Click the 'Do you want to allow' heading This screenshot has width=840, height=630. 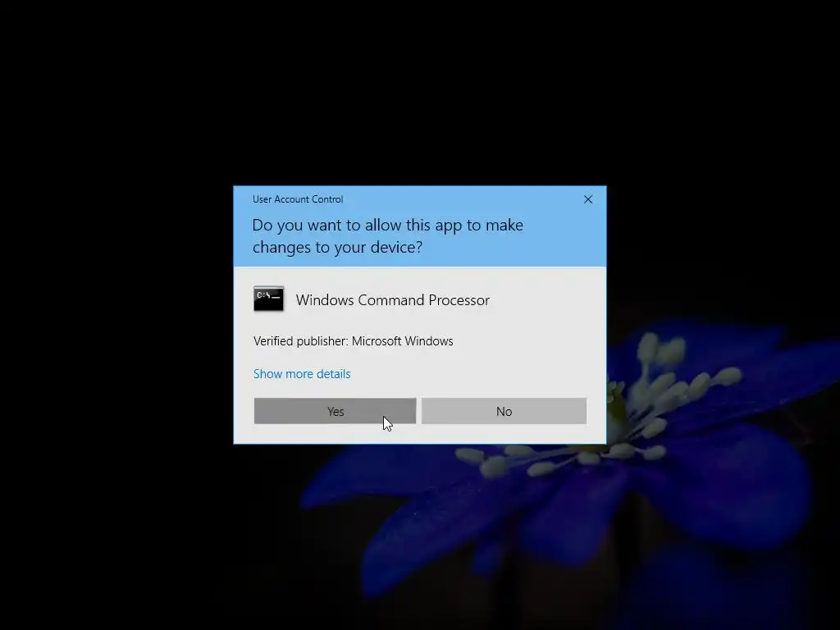(388, 235)
